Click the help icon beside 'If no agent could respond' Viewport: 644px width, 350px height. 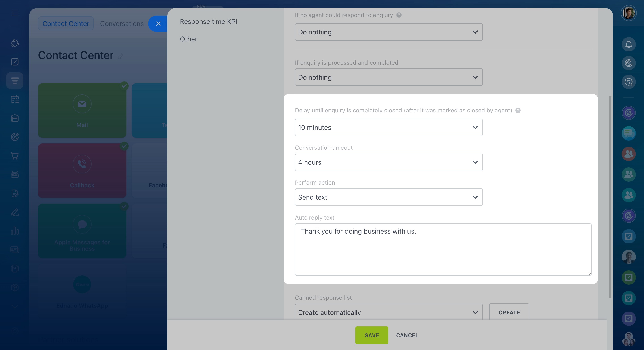pos(399,15)
